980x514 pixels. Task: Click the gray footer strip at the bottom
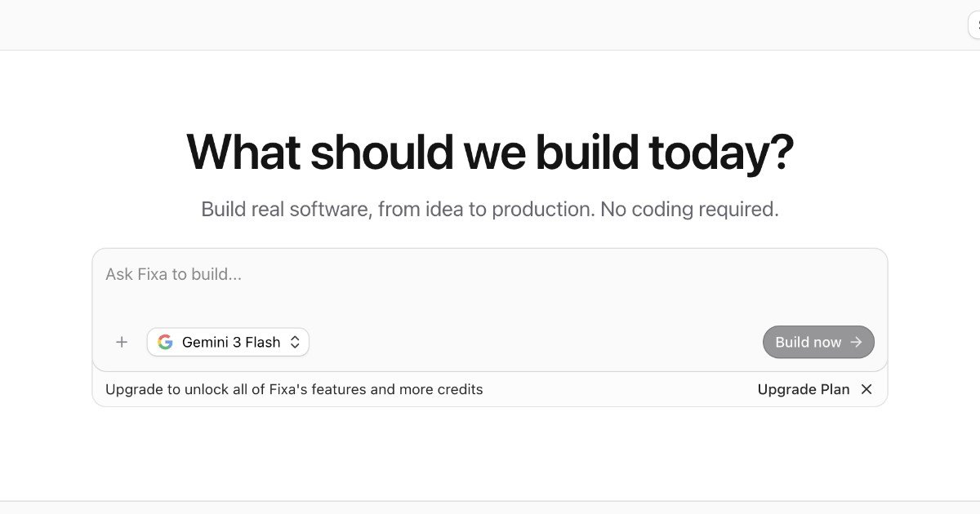tap(490, 507)
